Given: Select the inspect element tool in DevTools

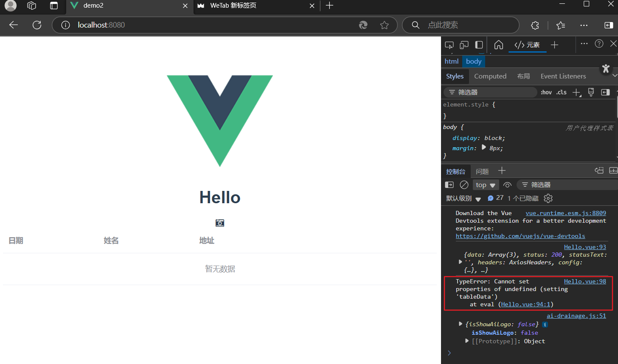Looking at the screenshot, I should [449, 45].
